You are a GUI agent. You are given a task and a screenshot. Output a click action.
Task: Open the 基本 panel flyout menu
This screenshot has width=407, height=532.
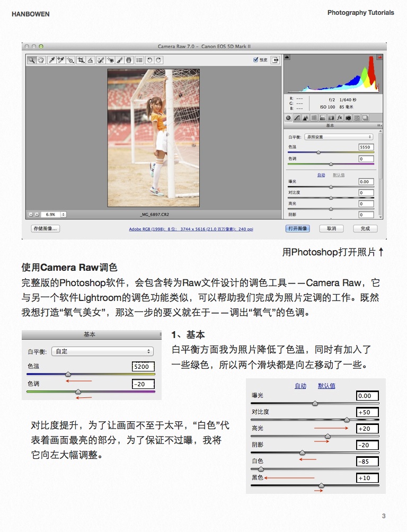[x=379, y=126]
